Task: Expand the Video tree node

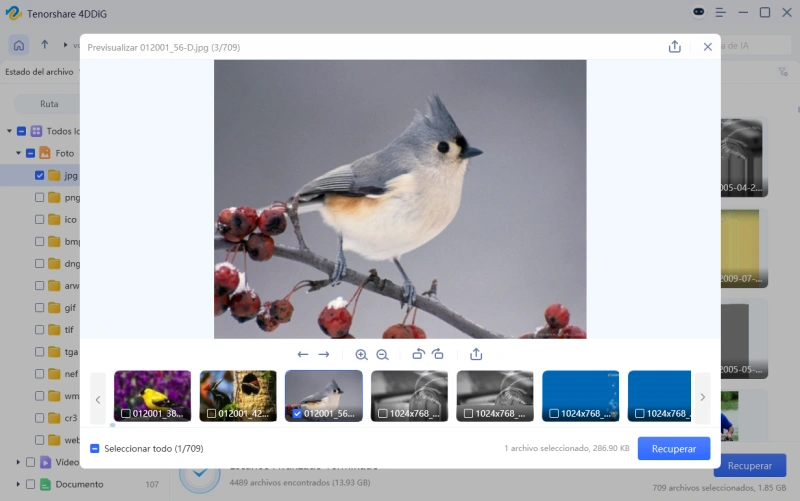Action: 19,462
